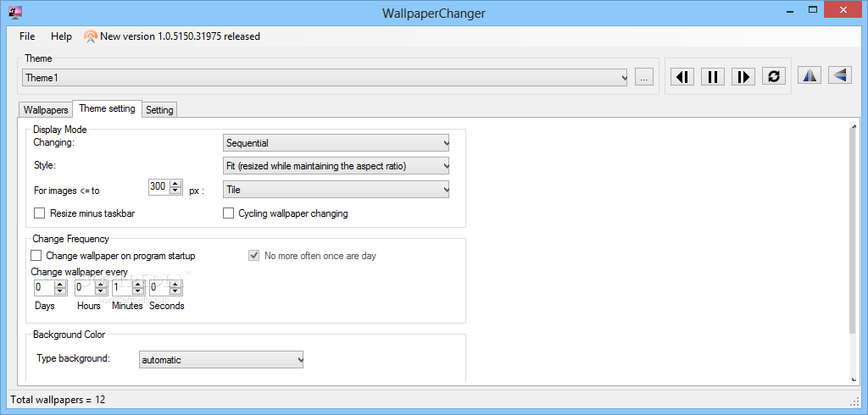The width and height of the screenshot is (868, 415).
Task: Expand the Style Fit dropdown
Action: click(x=336, y=165)
